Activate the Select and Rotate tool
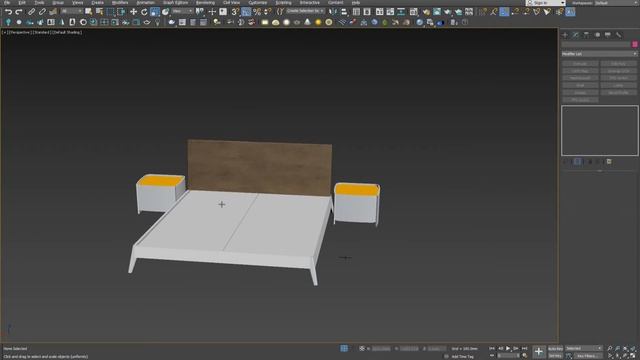 (144, 12)
